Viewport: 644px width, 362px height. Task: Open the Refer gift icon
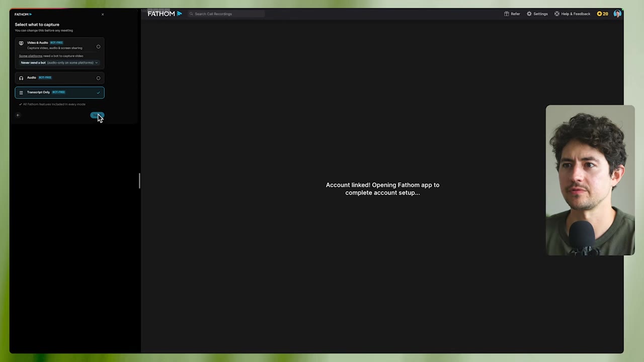507,14
